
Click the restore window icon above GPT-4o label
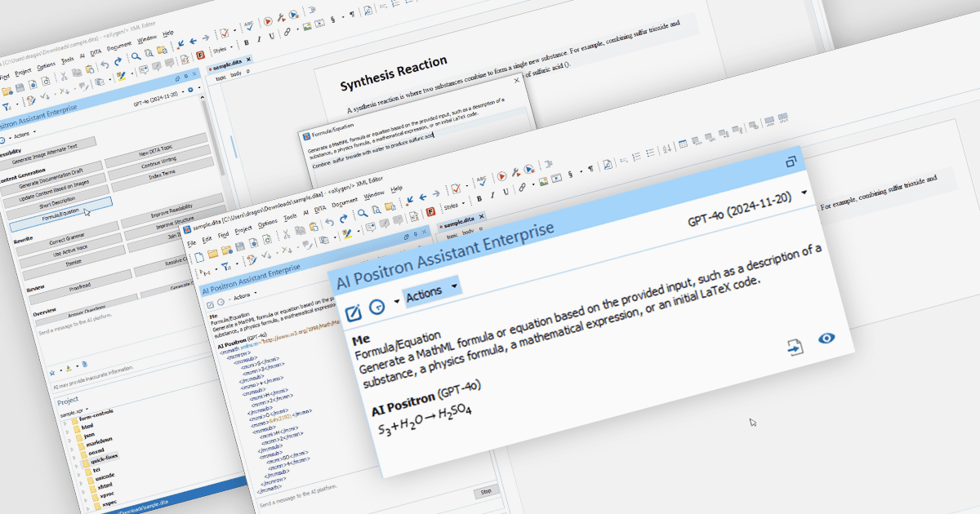pos(791,162)
